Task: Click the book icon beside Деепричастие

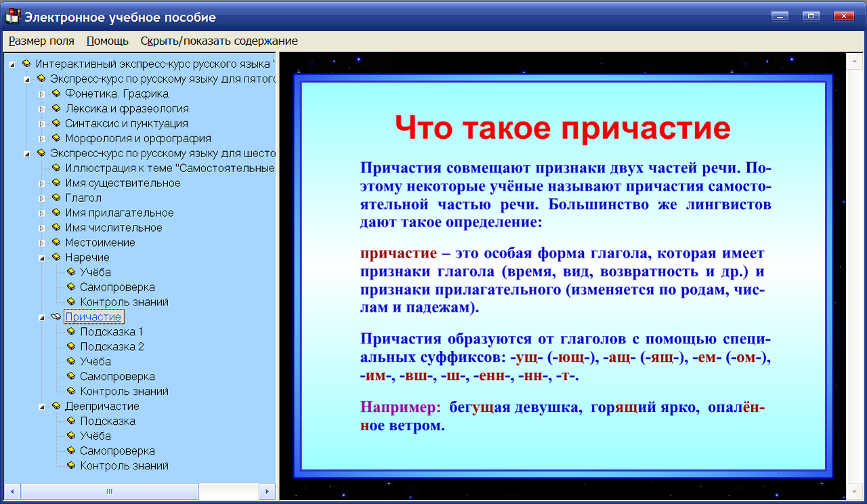Action: 55,406
